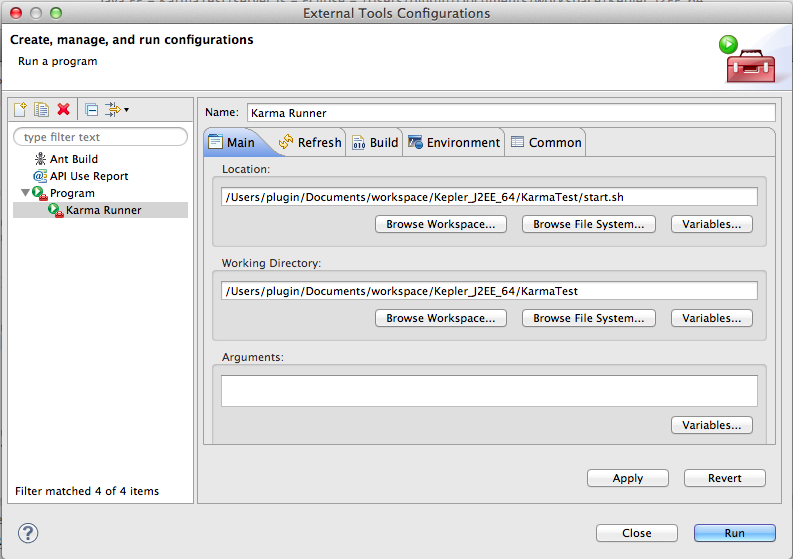Click the Help question mark icon
The image size is (793, 559).
28,533
